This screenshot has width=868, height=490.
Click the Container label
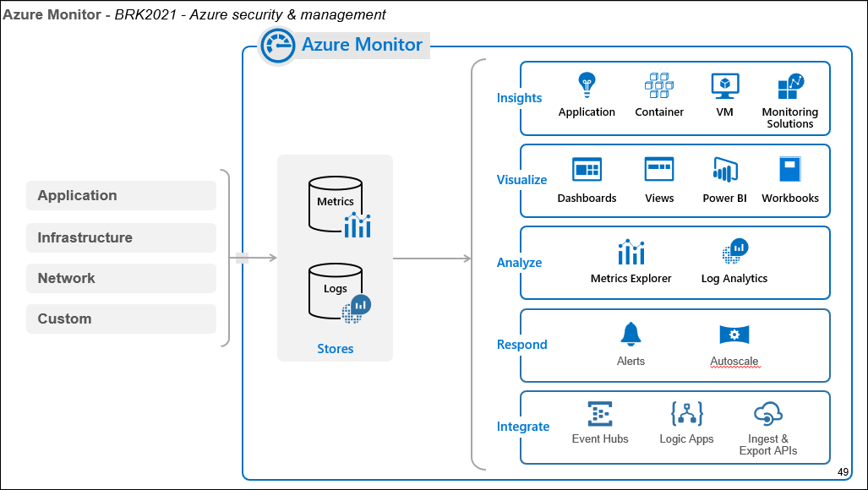(x=659, y=112)
